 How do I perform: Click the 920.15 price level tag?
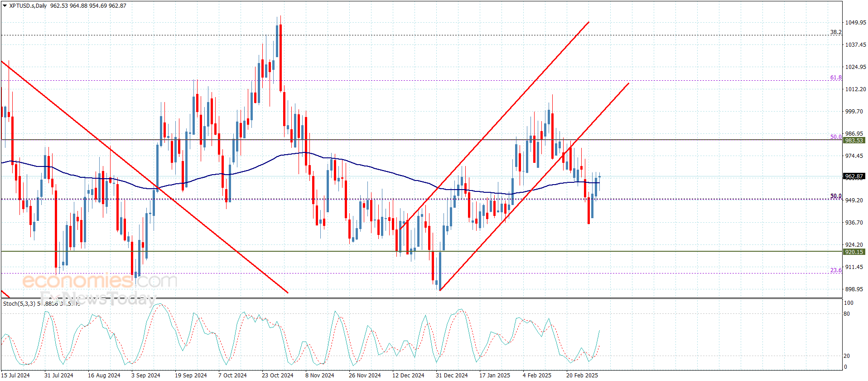click(854, 252)
